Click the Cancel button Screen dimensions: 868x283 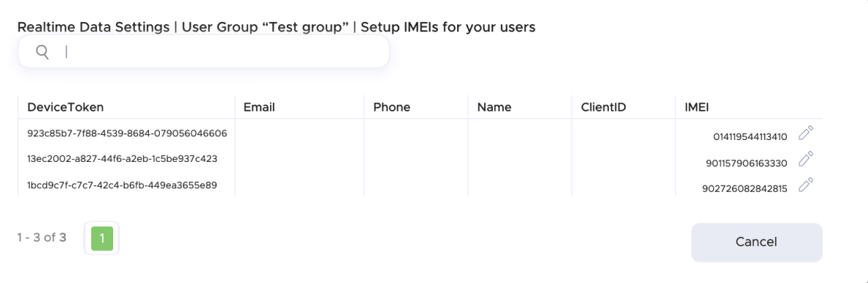tap(756, 242)
